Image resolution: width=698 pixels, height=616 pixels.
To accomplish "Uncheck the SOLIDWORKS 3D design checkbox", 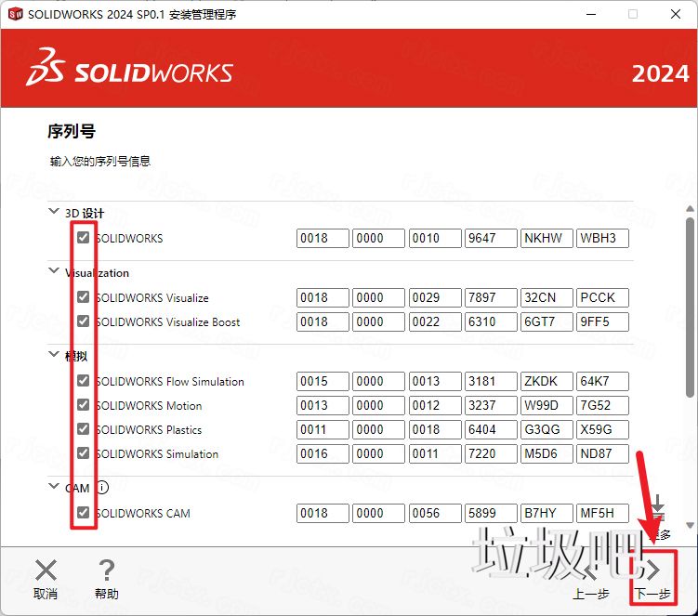I will click(x=84, y=238).
